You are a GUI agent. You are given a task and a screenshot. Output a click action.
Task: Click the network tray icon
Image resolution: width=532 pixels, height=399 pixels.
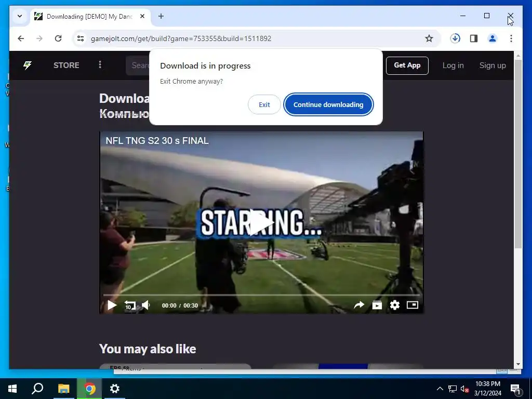pyautogui.click(x=453, y=389)
